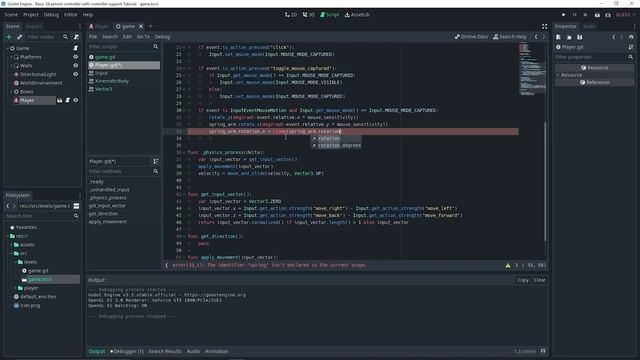Open Player node's instanced scene icon
640x360 pixels.
[60, 100]
